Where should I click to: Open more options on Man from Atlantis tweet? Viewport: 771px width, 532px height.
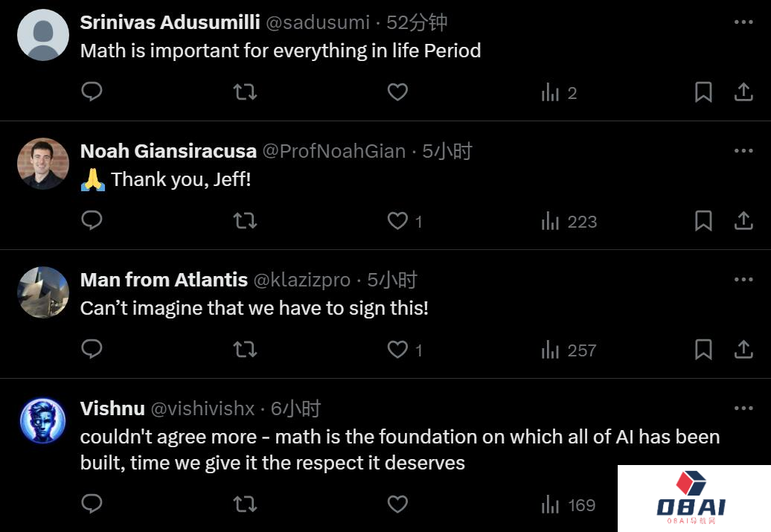click(x=743, y=280)
